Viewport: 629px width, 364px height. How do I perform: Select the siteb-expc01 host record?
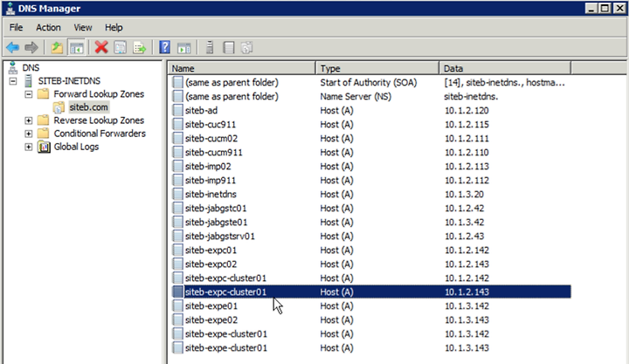[x=371, y=251]
